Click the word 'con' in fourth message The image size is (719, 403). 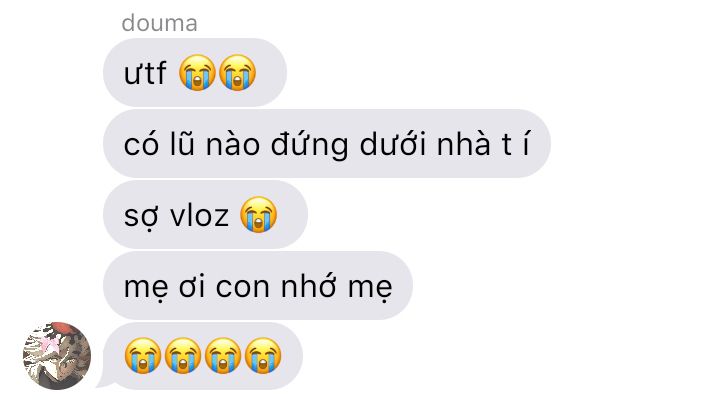tap(243, 288)
